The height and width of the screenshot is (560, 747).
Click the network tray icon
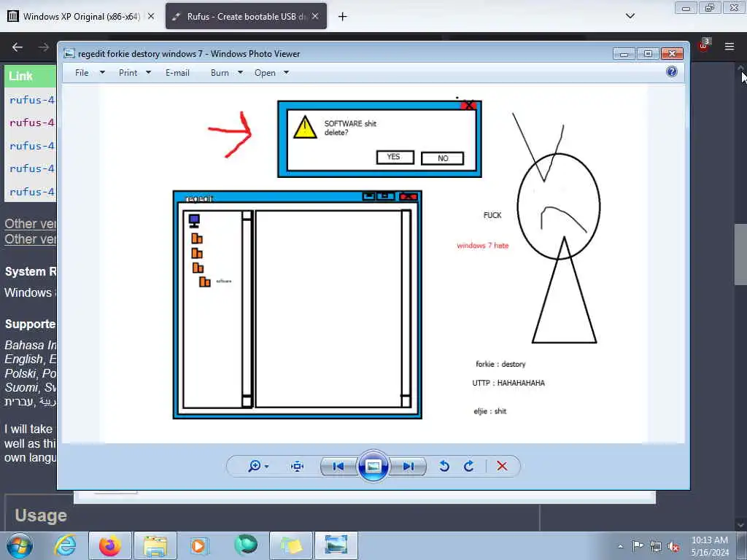(656, 546)
